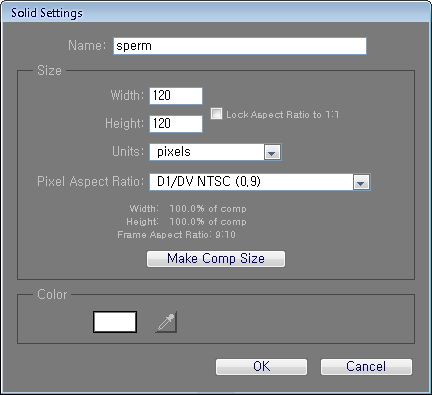The height and width of the screenshot is (395, 432).
Task: Dismiss the dialog with Cancel
Action: [366, 367]
